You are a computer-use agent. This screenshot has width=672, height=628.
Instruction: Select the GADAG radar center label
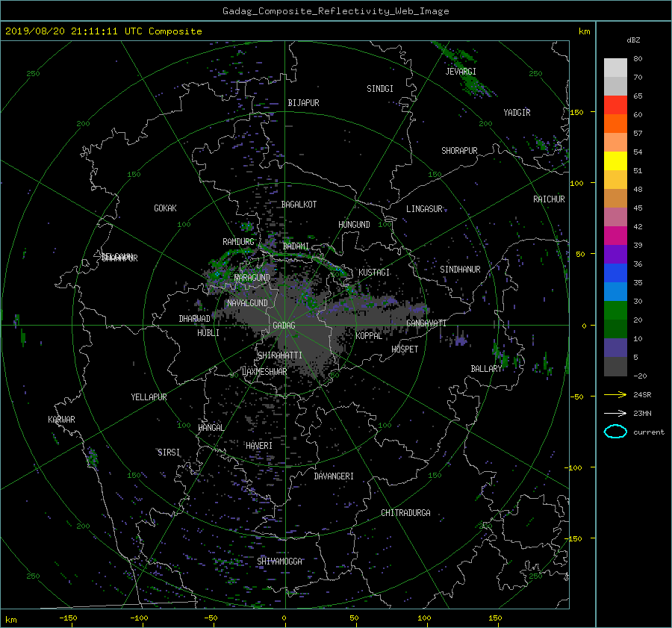tap(284, 326)
